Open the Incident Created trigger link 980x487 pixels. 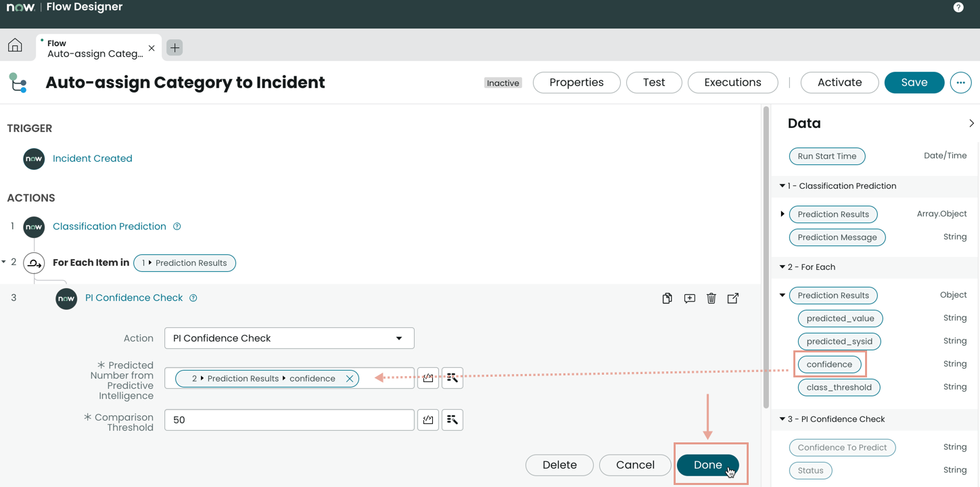(93, 159)
